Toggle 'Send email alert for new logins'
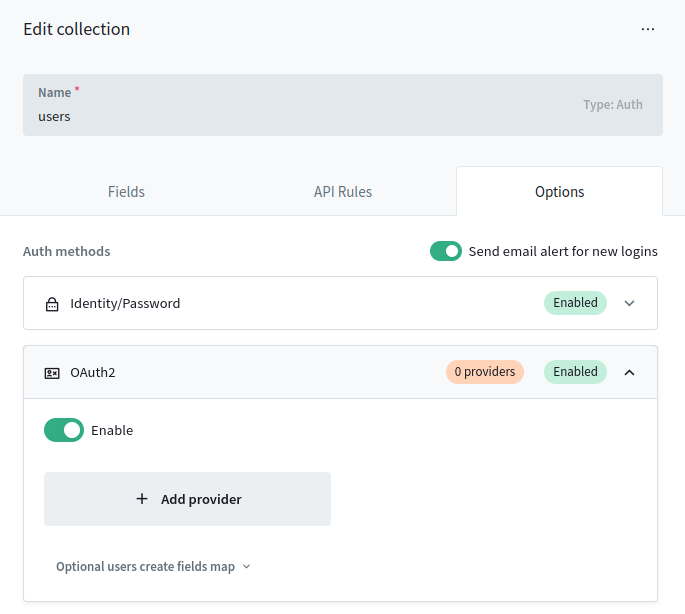685x614 pixels. point(446,251)
